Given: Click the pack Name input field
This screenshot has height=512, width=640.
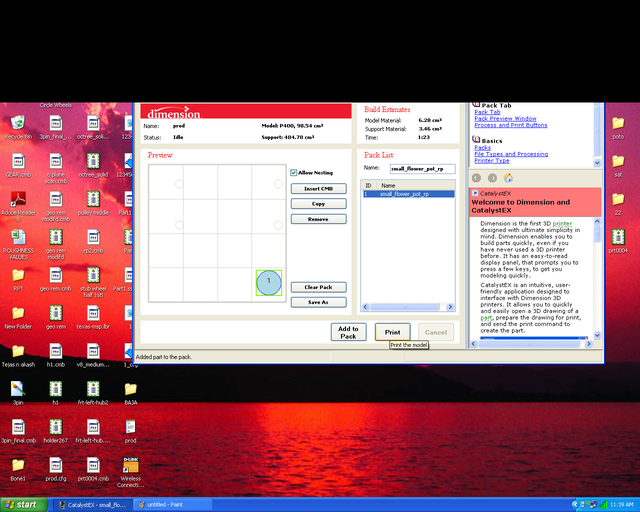Looking at the screenshot, I should point(422,169).
